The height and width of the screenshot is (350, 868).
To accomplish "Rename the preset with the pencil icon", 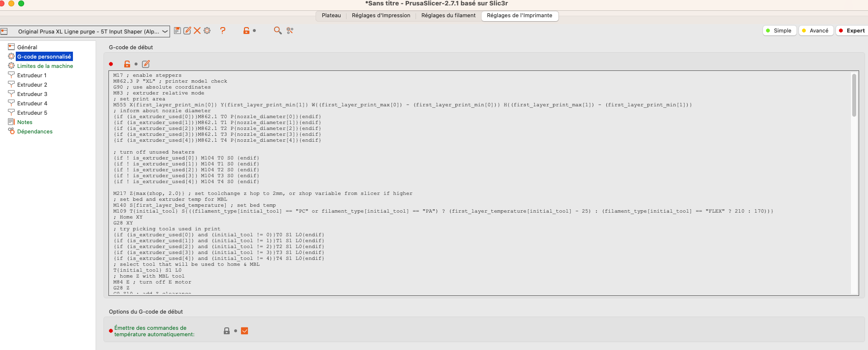I will click(x=187, y=31).
